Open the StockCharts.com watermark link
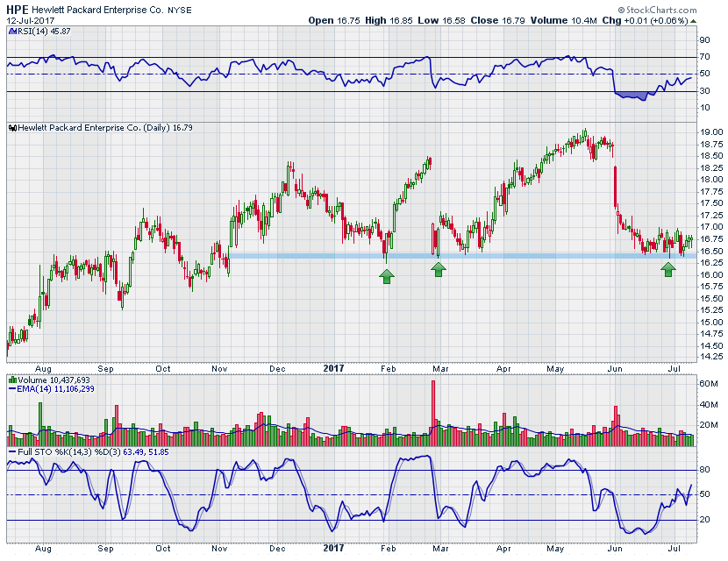The width and height of the screenshot is (728, 561). (660, 10)
